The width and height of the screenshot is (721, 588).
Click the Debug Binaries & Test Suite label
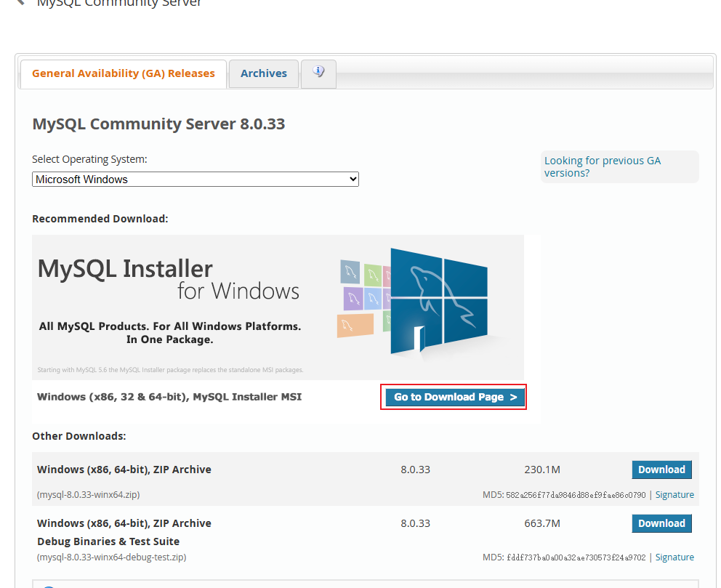click(108, 541)
